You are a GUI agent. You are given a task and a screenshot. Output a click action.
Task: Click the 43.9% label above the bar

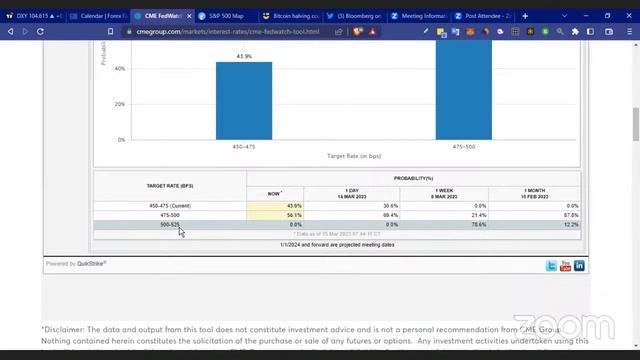tap(244, 56)
